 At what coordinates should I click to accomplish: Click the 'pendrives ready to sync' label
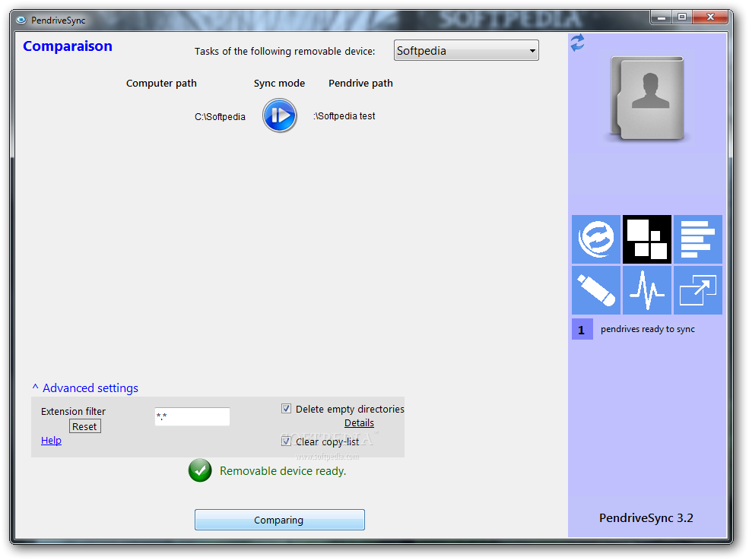coord(648,329)
